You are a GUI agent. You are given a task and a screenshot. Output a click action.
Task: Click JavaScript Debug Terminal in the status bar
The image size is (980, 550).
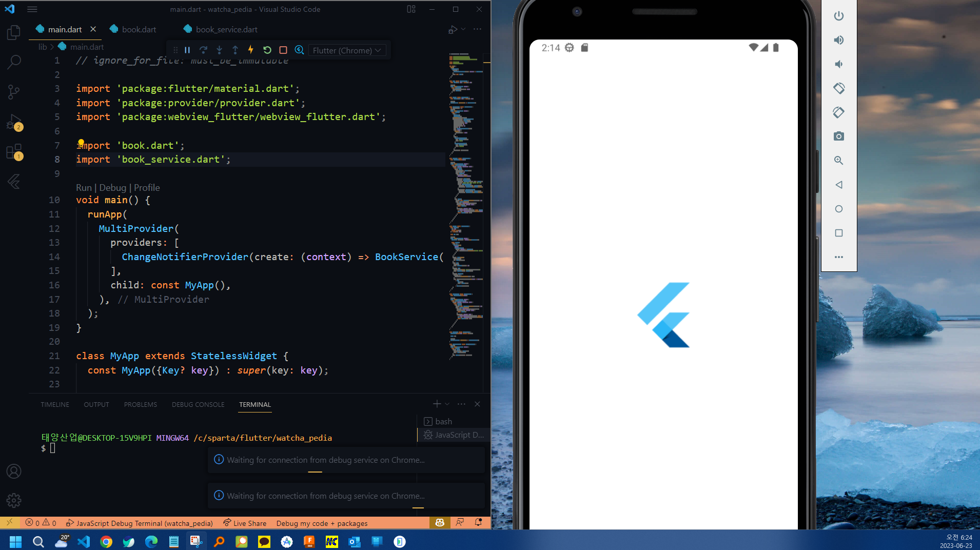click(140, 523)
